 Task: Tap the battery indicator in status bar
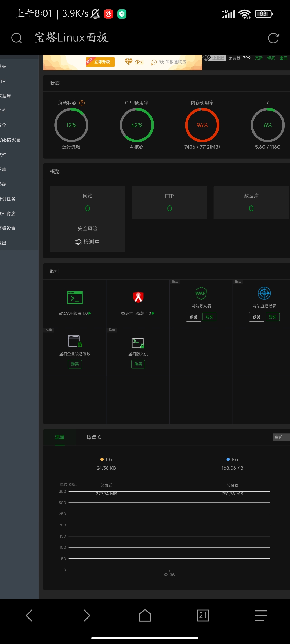click(264, 14)
